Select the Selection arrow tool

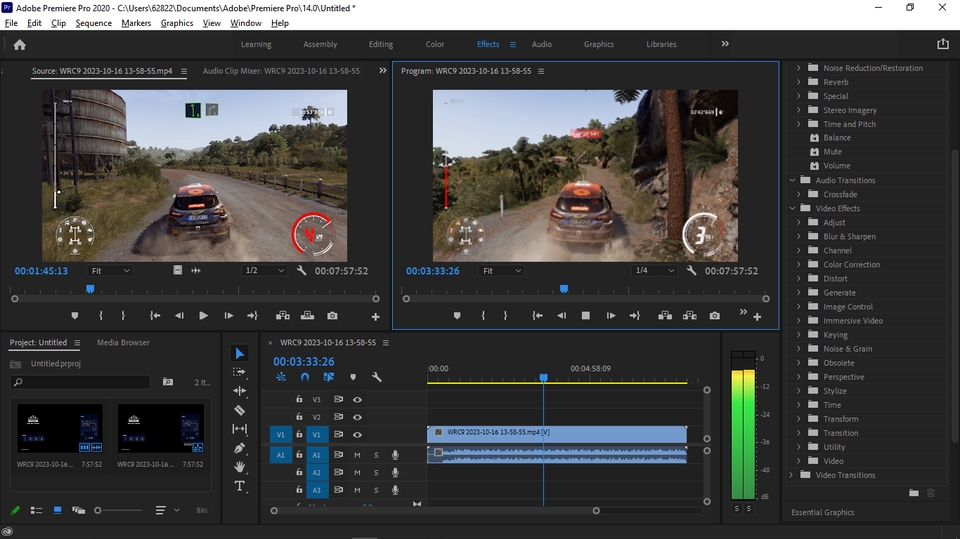(x=239, y=353)
